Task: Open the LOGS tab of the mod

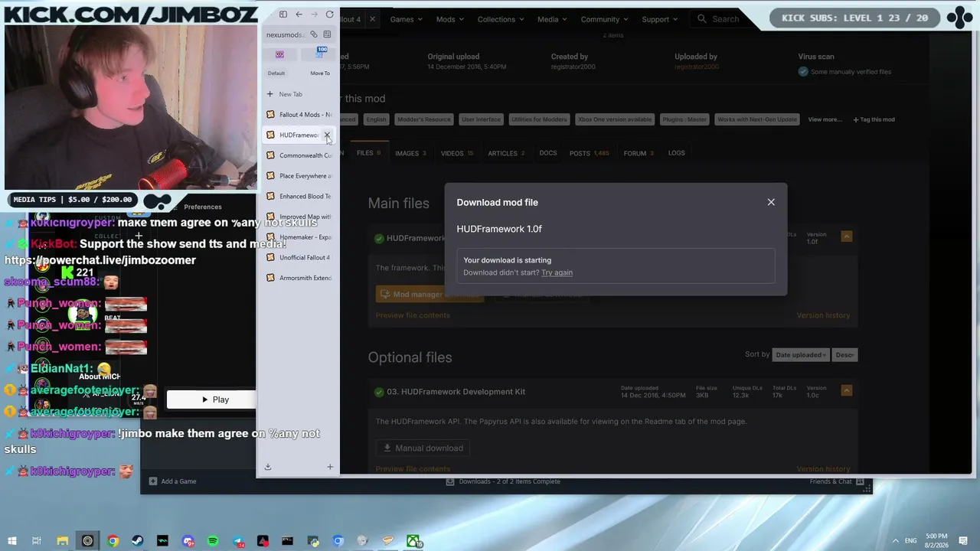Action: pyautogui.click(x=677, y=153)
